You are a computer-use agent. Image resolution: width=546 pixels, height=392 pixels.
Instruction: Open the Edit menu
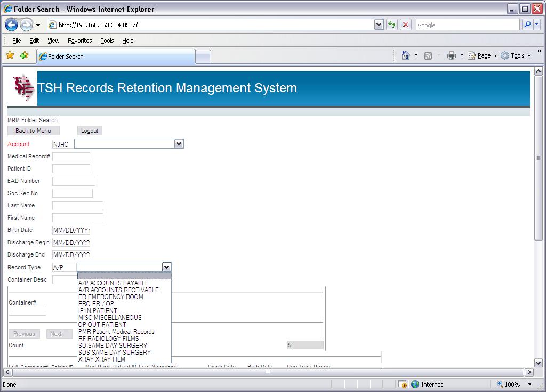coord(34,41)
